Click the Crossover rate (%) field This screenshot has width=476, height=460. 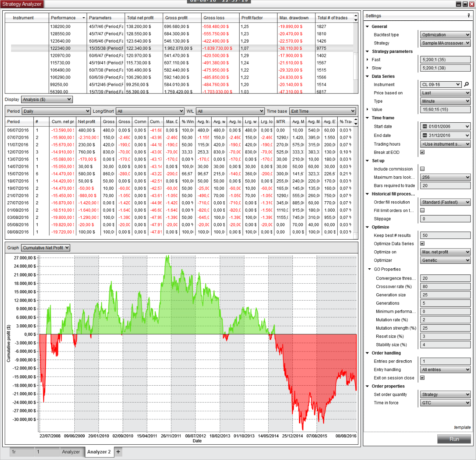coord(445,286)
